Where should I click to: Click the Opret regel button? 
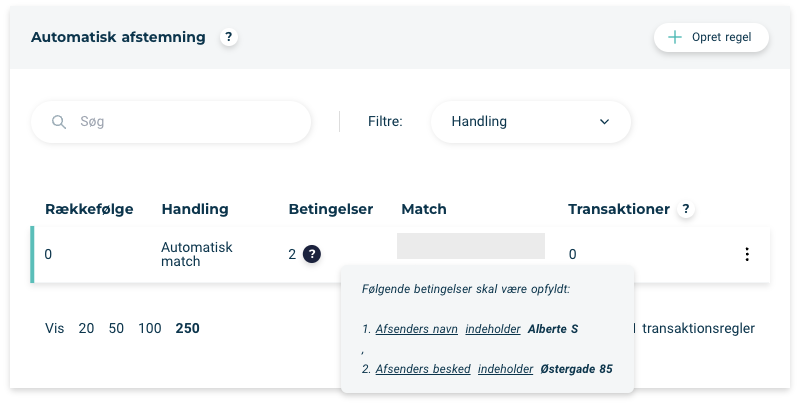tap(711, 37)
